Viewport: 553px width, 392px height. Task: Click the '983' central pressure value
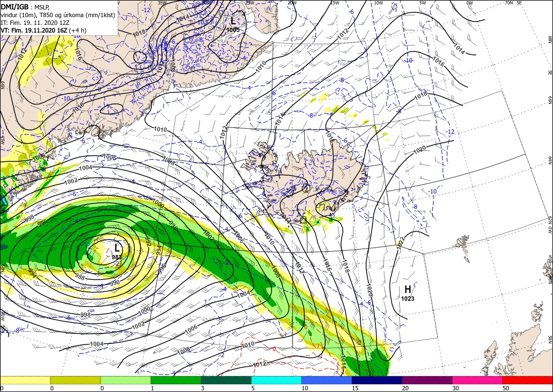pos(117,257)
